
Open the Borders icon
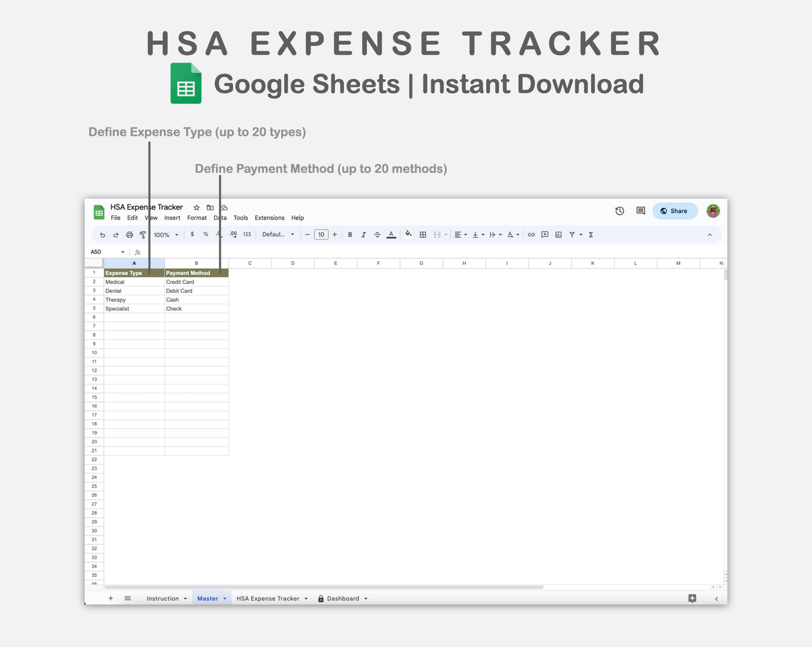coord(423,234)
